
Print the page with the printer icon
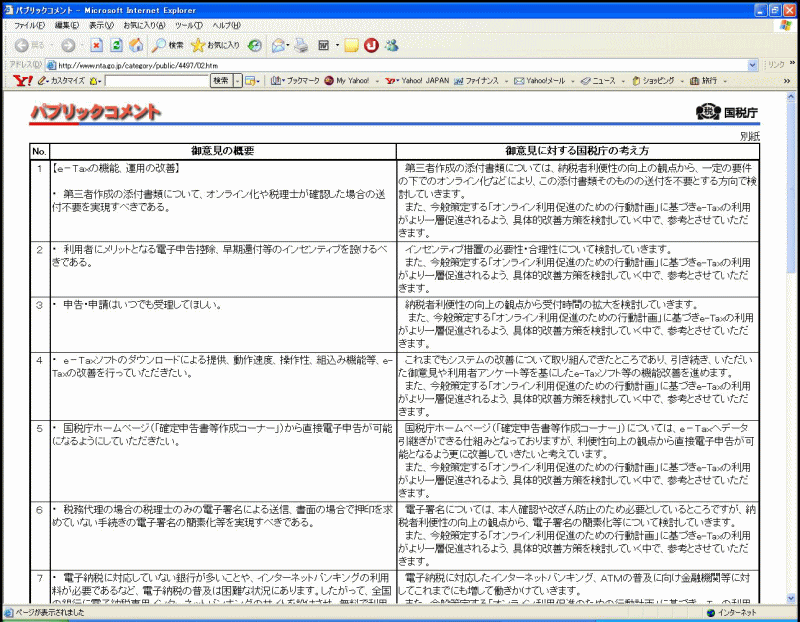[302, 45]
